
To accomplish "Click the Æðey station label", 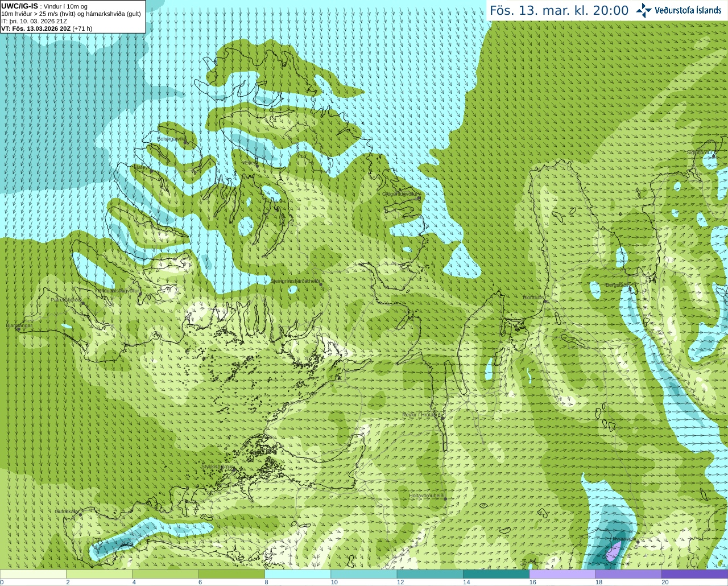I will click(250, 163).
